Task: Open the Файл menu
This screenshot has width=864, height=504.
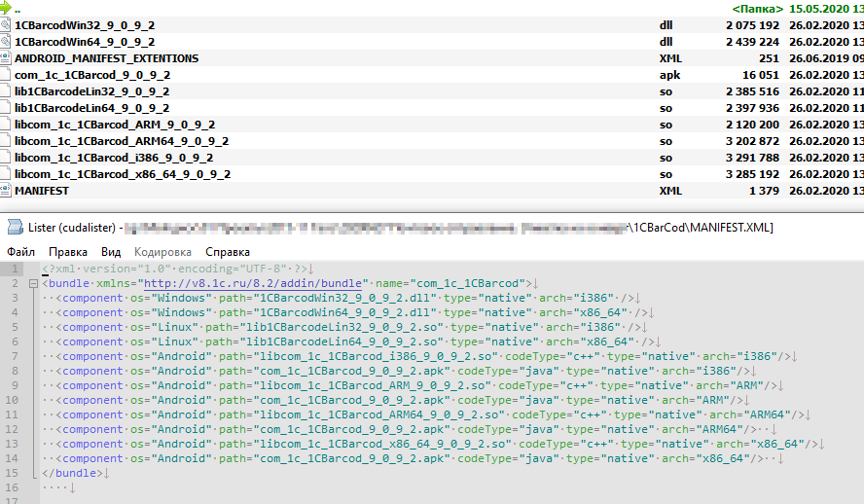Action: click(x=21, y=252)
